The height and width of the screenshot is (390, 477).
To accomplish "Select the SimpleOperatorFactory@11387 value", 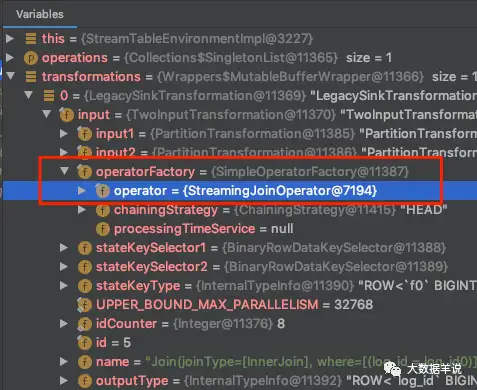I will coord(310,172).
